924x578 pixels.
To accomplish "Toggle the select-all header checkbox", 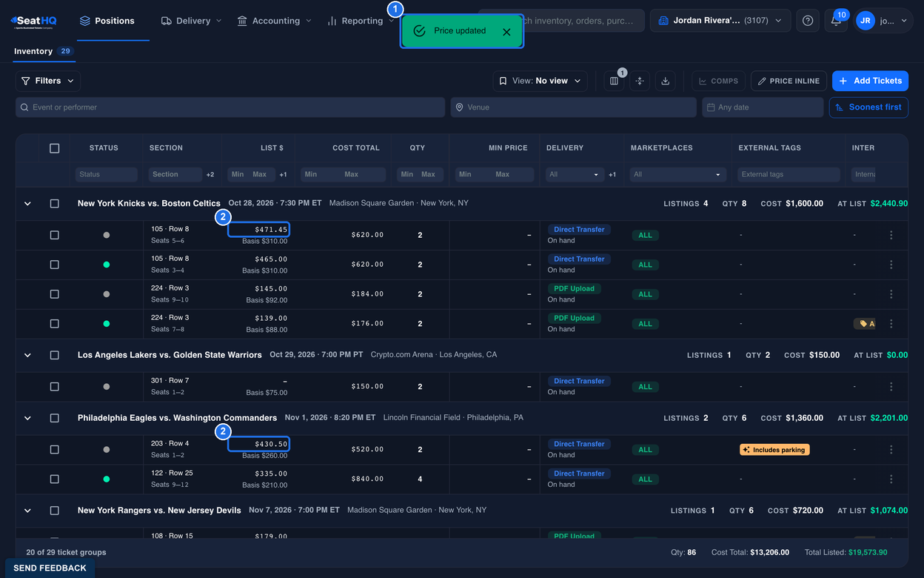I will pos(54,148).
